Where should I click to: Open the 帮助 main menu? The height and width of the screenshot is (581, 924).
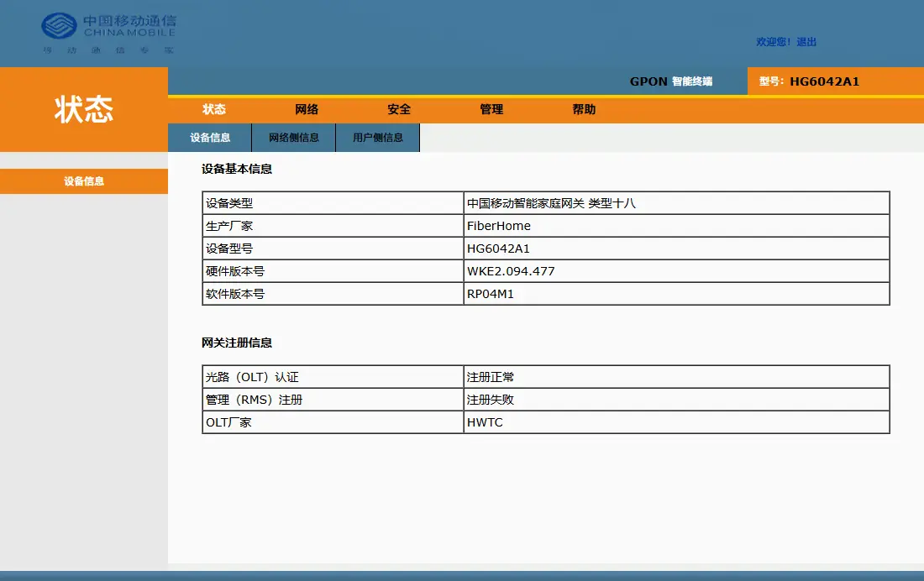[584, 109]
